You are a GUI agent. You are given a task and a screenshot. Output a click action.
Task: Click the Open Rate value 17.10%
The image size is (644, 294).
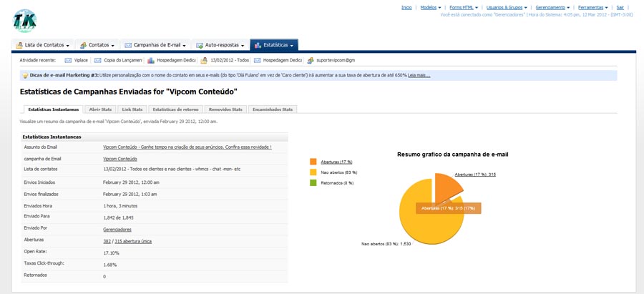pyautogui.click(x=112, y=253)
